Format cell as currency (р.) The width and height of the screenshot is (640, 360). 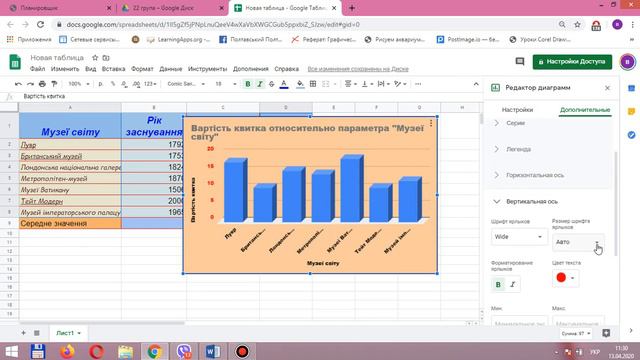tap(100, 84)
